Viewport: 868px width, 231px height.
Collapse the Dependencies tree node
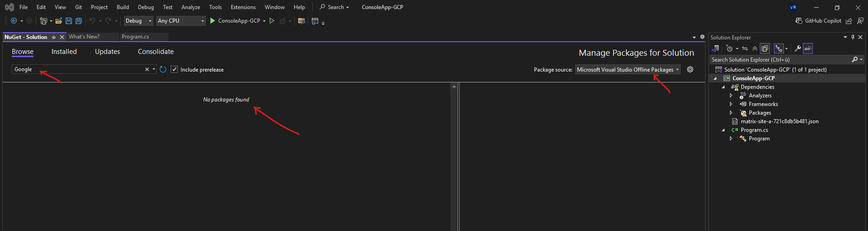(x=723, y=87)
